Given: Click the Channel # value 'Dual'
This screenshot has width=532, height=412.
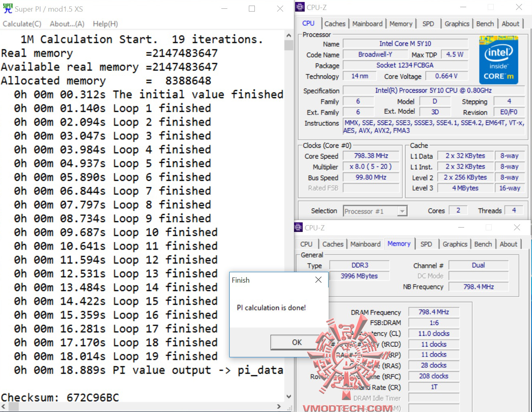Looking at the screenshot, I should coord(479,265).
